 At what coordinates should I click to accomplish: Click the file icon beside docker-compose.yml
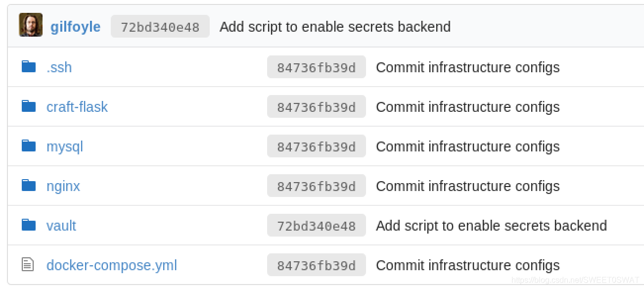(x=28, y=265)
